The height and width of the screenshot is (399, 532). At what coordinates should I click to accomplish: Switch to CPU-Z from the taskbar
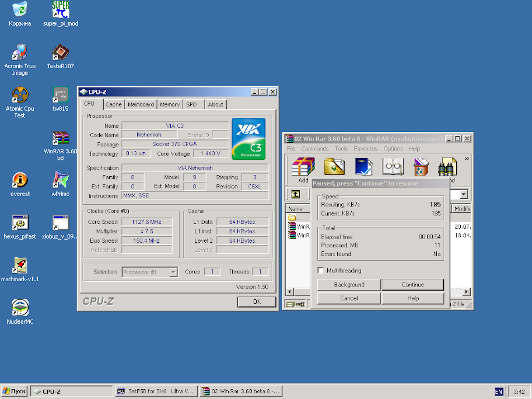[x=72, y=391]
